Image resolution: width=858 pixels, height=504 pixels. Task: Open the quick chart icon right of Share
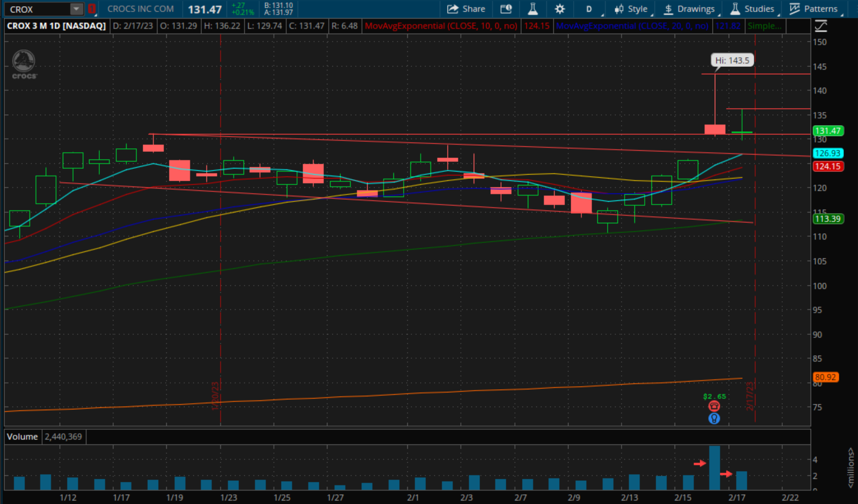click(x=506, y=9)
